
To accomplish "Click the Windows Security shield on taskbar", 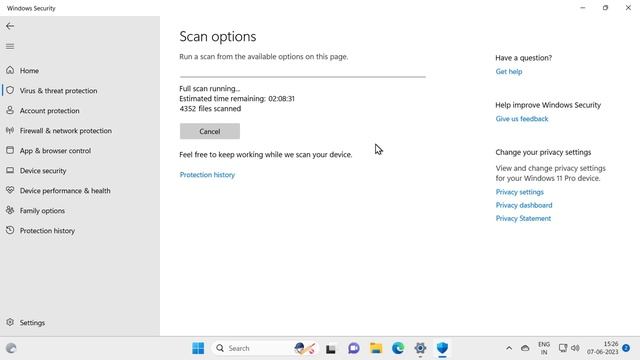I will (442, 348).
